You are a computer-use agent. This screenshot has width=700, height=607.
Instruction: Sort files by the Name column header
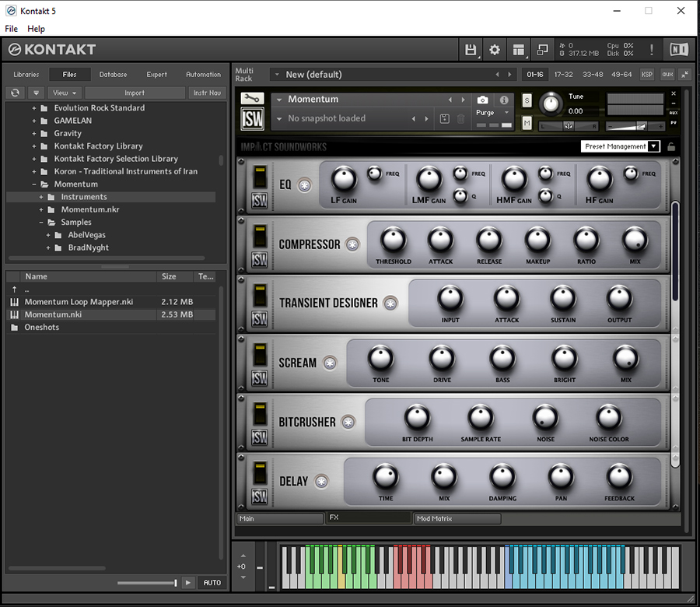click(89, 276)
